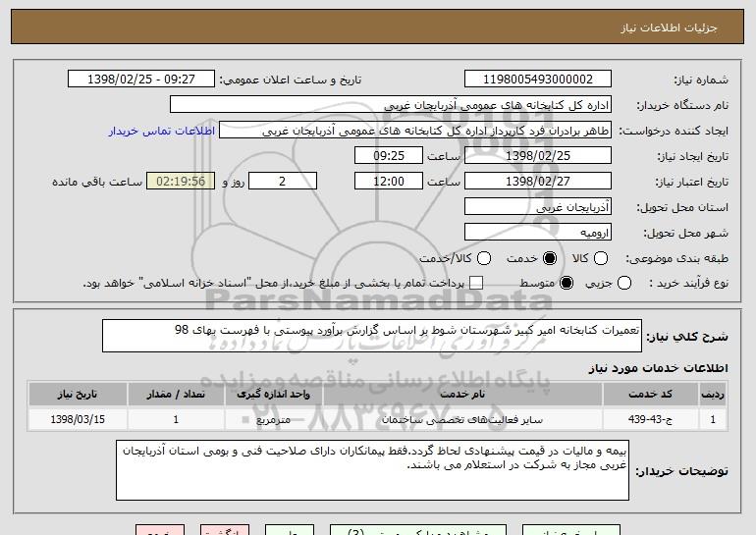Click the validity time field 12:00
Screen dimensions: 756x535
click(387, 182)
